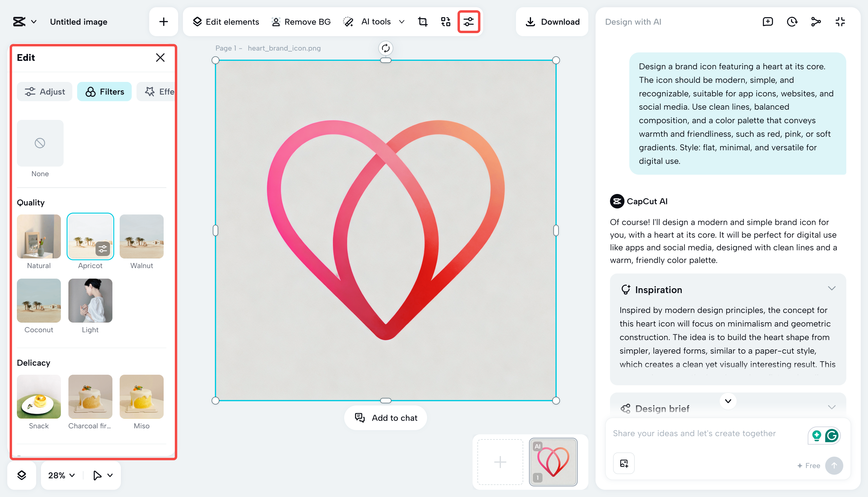This screenshot has width=868, height=497.
Task: Click the Crop tool icon
Action: (422, 21)
